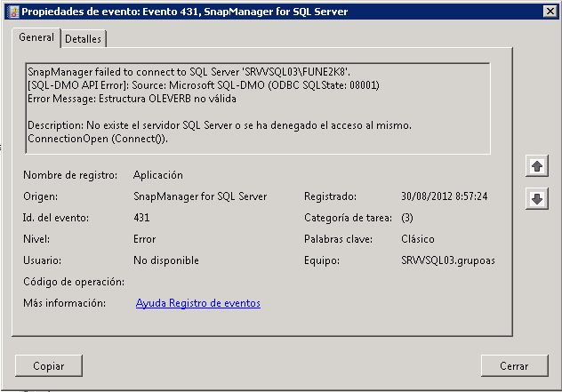Image resolution: width=562 pixels, height=392 pixels.
Task: Click the Palabras clave value Clásico
Action: pos(419,239)
